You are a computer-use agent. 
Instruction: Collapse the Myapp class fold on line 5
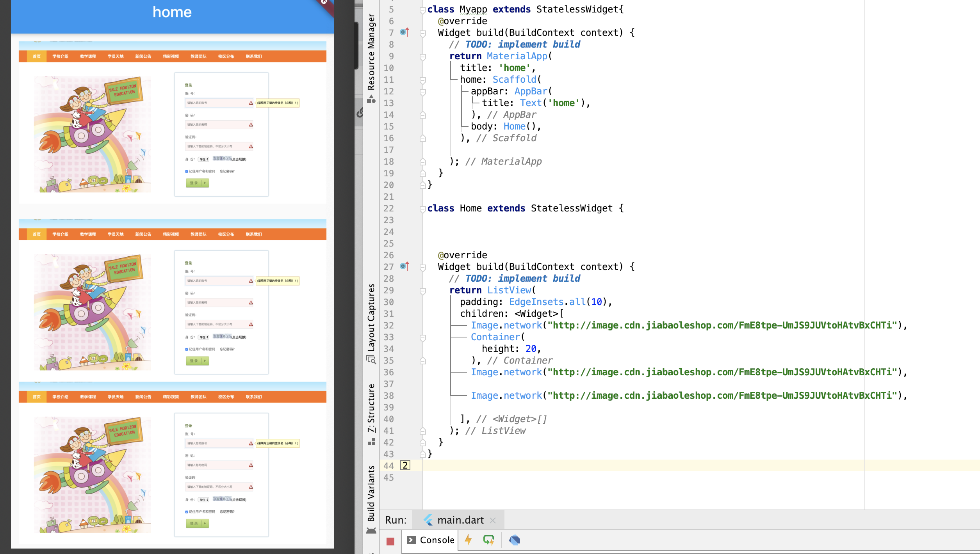[422, 10]
